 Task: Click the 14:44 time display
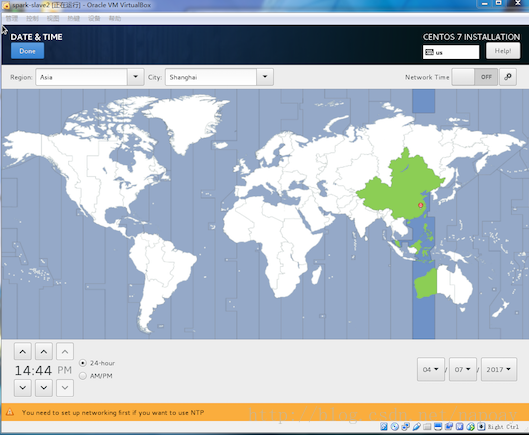pos(33,370)
